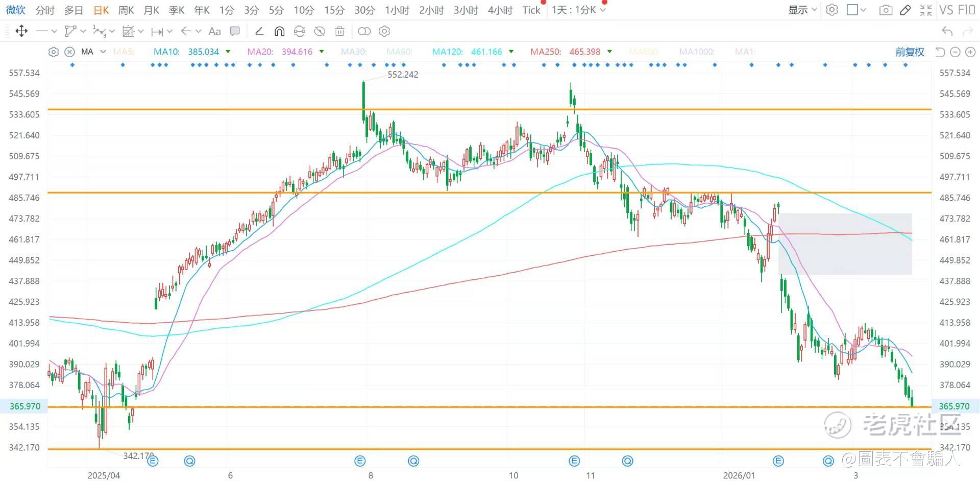This screenshot has height=481, width=980.
Task: Click the 552.242 high price label
Action: tap(403, 75)
